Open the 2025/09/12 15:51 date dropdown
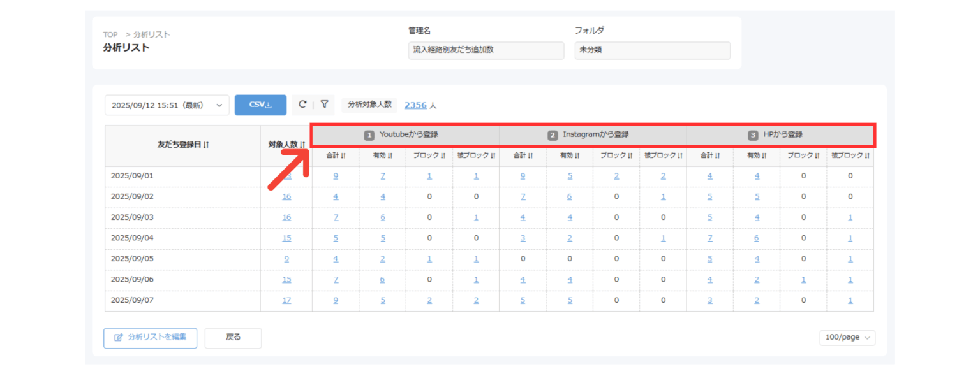The width and height of the screenshot is (980, 376). [x=167, y=105]
